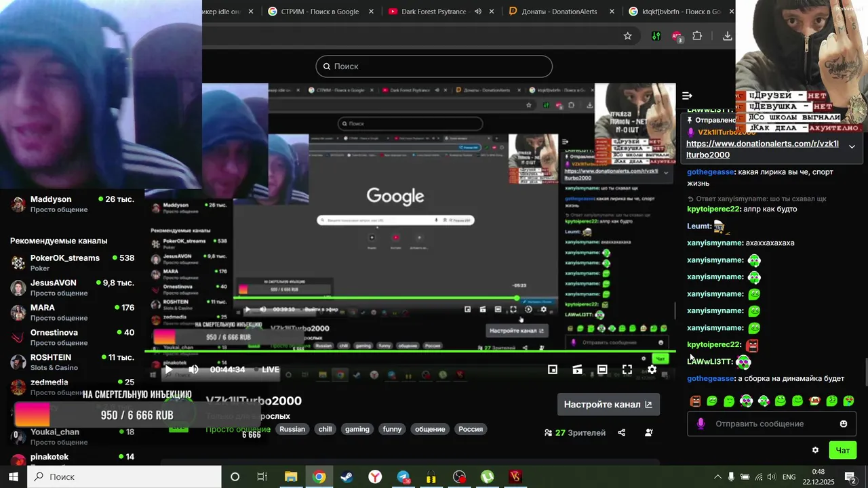Click microphone icon in chat input
The image size is (868, 488).
pyautogui.click(x=701, y=424)
